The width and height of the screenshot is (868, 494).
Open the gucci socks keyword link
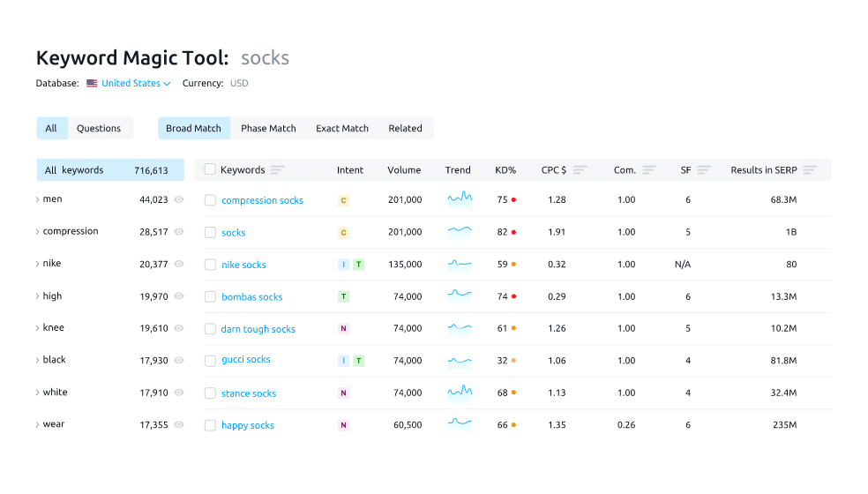click(246, 360)
